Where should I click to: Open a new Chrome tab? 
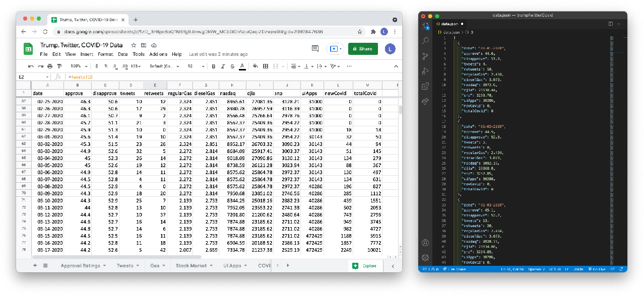pos(136,20)
